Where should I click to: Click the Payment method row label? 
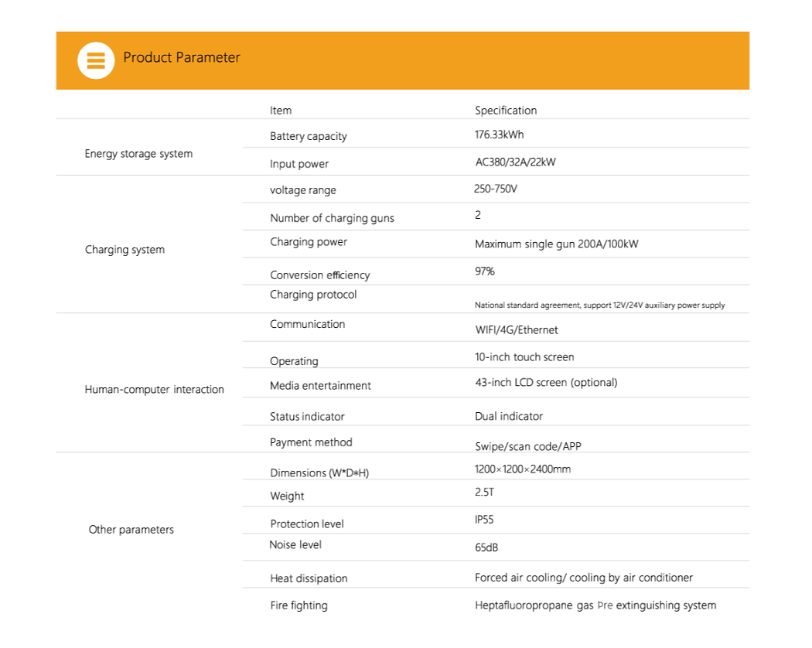pos(311,442)
